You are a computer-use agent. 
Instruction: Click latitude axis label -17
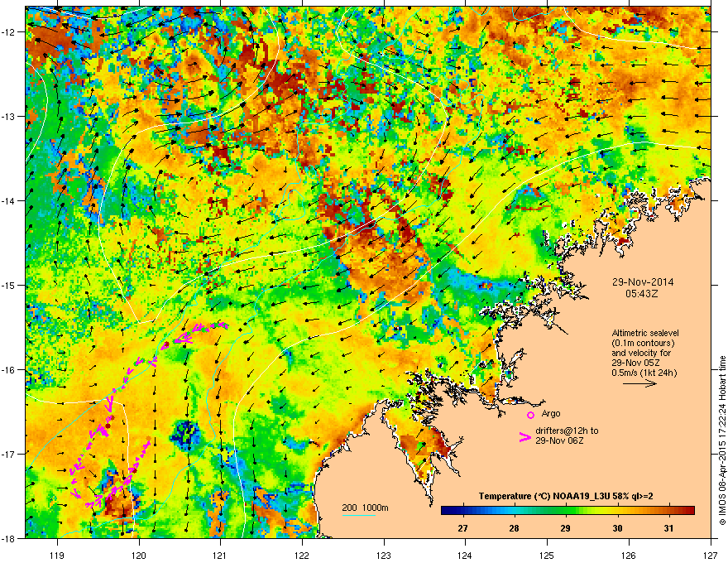pyautogui.click(x=8, y=454)
